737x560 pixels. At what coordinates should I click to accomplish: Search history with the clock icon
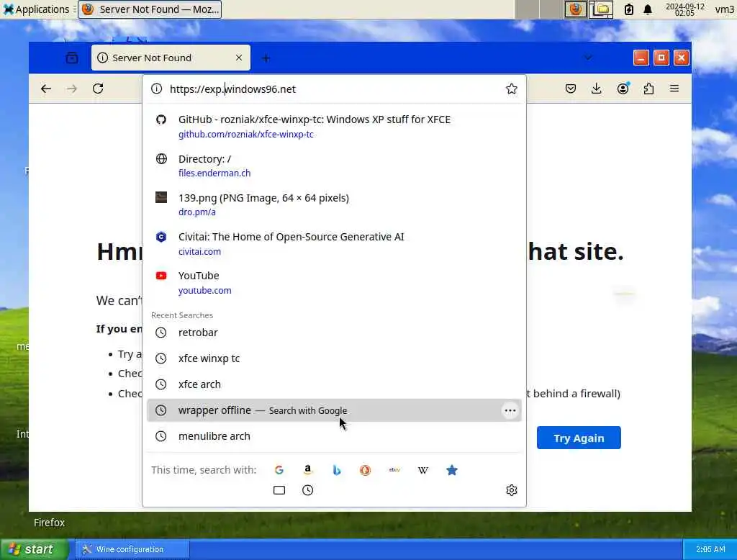coord(308,490)
